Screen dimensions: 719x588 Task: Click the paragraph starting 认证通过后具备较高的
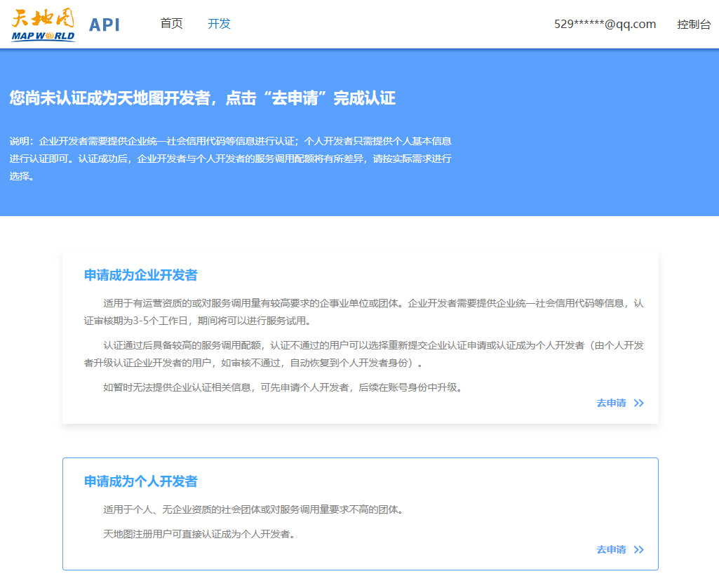tap(363, 354)
